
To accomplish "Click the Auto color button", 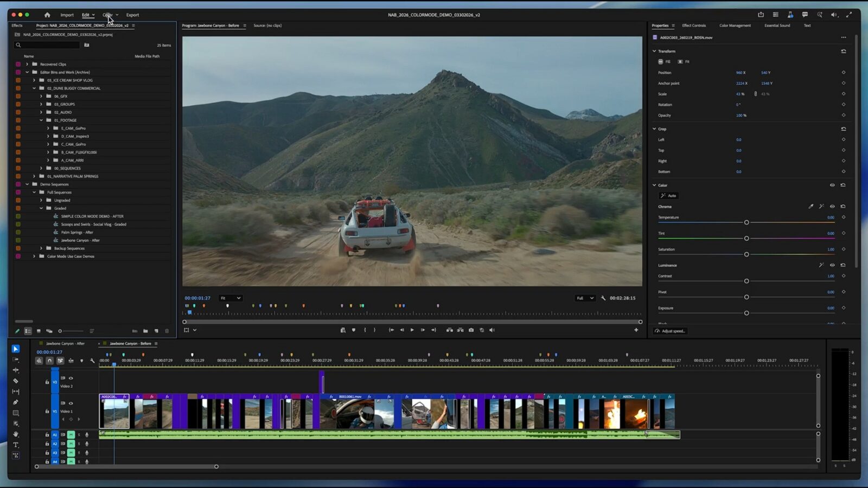I will [668, 196].
